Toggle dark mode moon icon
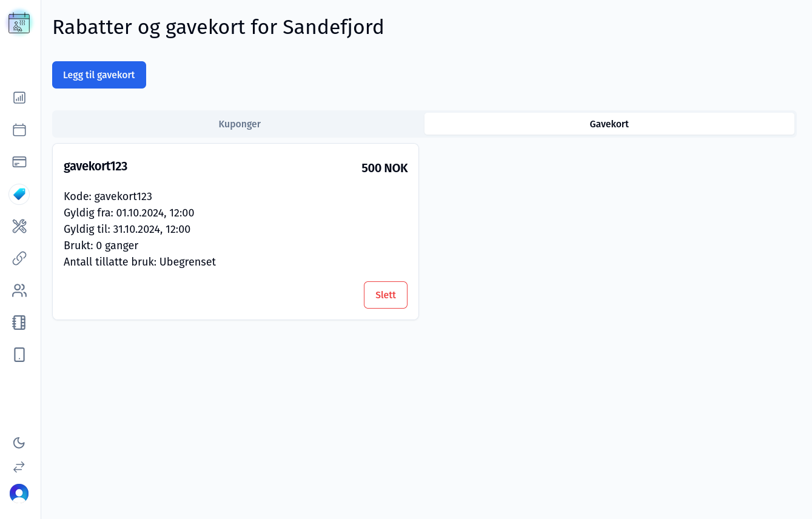 pyautogui.click(x=19, y=443)
